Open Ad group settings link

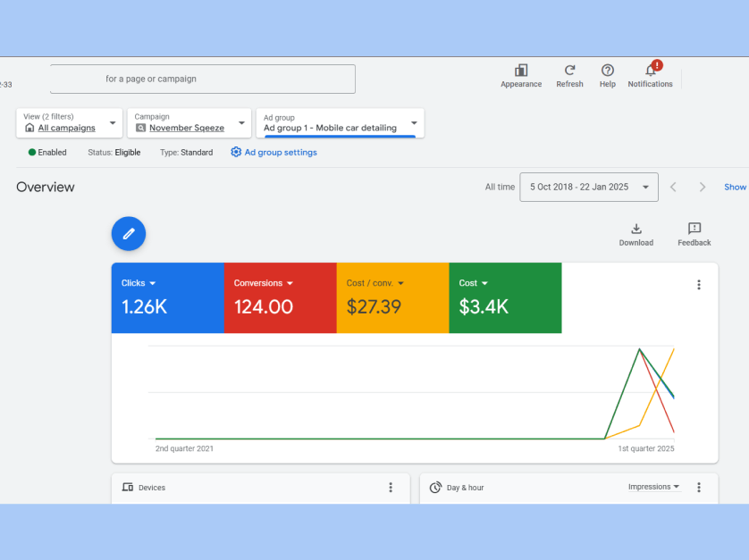point(274,153)
